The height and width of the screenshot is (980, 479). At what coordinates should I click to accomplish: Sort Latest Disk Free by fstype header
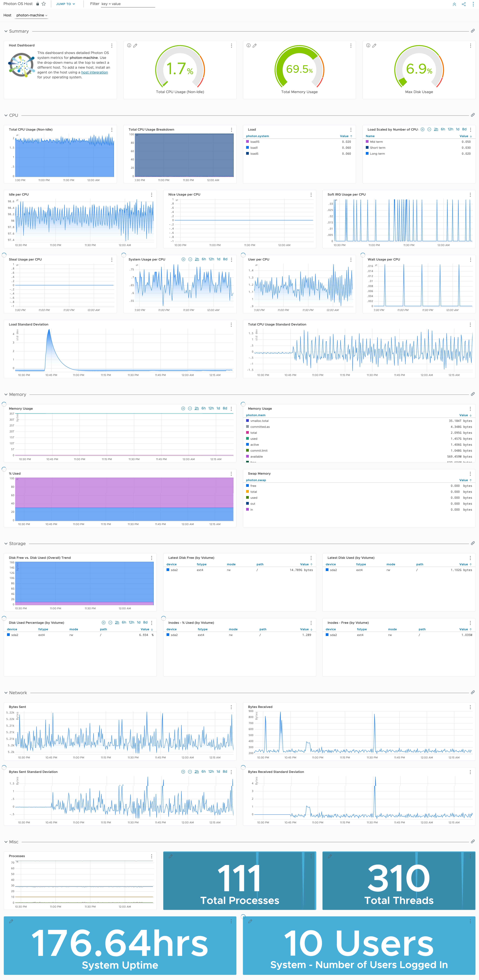point(202,564)
